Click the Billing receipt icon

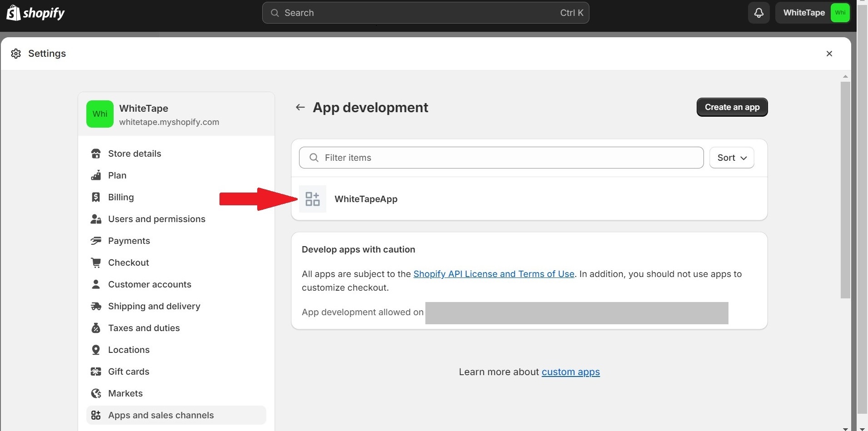click(x=96, y=197)
